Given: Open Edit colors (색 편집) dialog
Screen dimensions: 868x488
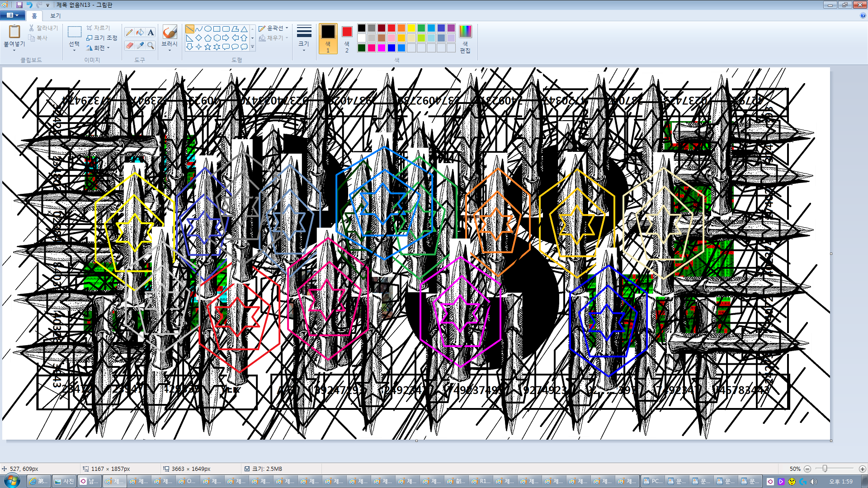Looking at the screenshot, I should coord(465,38).
